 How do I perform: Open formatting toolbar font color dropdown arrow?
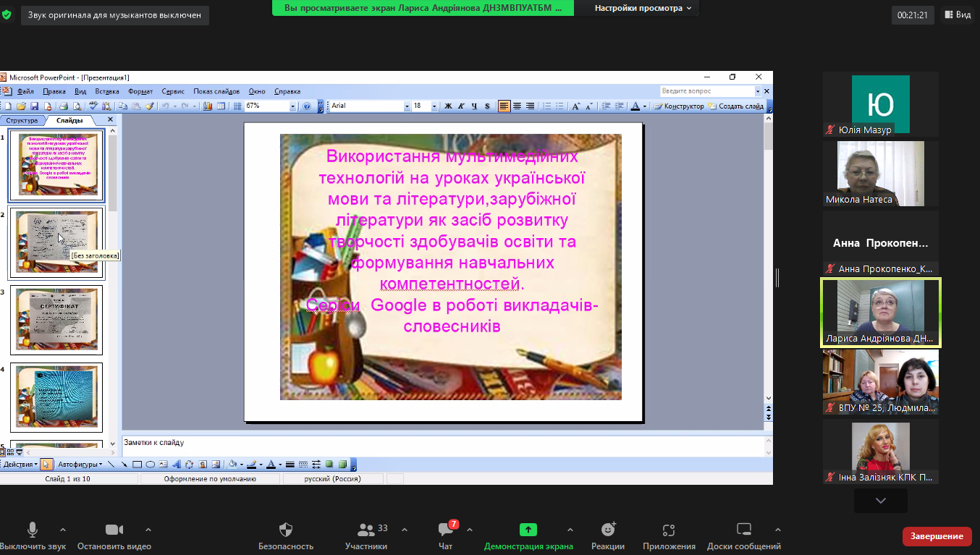tap(645, 106)
